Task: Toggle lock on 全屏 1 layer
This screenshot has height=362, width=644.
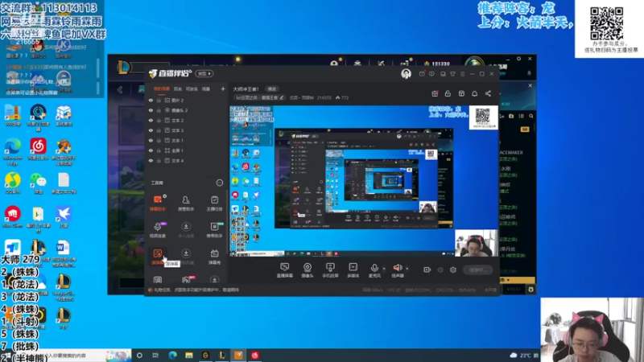Action: click(159, 150)
